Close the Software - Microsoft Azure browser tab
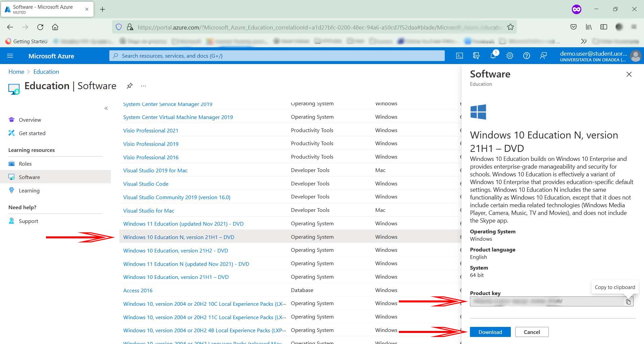This screenshot has height=344, width=644. (87, 9)
